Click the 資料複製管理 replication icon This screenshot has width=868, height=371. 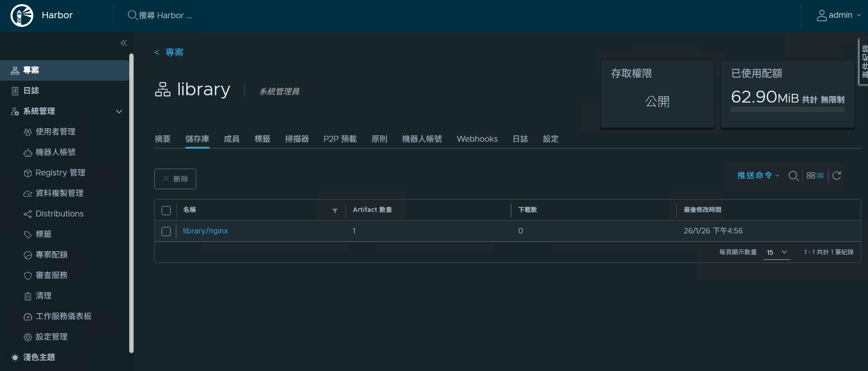28,193
